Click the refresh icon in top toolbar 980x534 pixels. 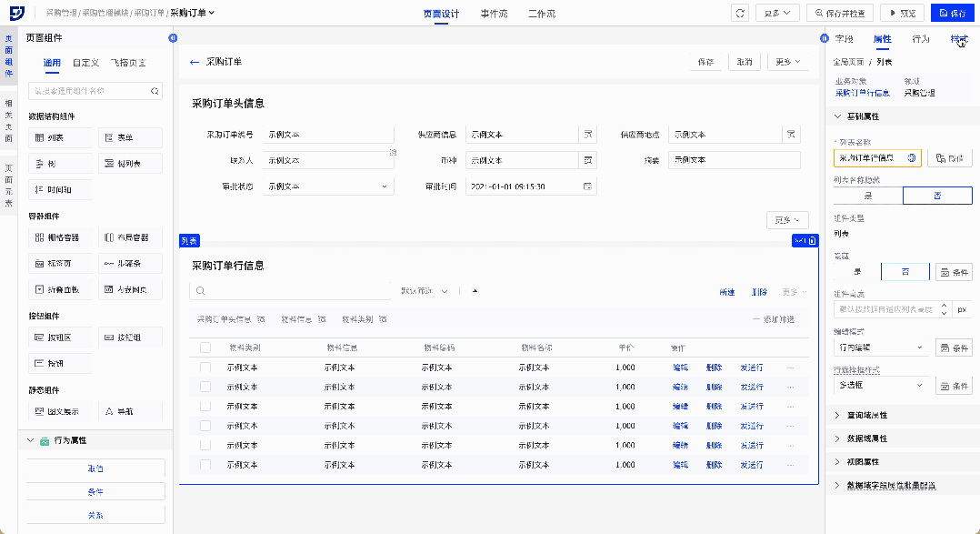tap(740, 14)
